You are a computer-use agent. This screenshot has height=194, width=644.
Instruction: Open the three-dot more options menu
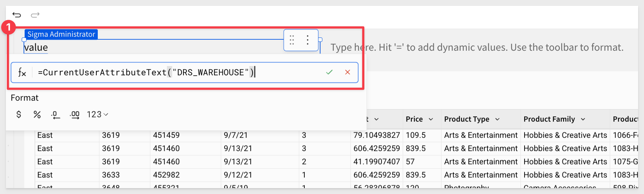click(308, 40)
